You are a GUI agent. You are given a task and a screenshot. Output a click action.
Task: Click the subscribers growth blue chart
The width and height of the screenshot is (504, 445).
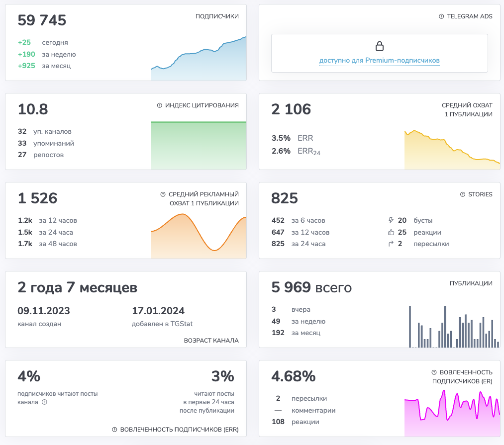click(199, 59)
